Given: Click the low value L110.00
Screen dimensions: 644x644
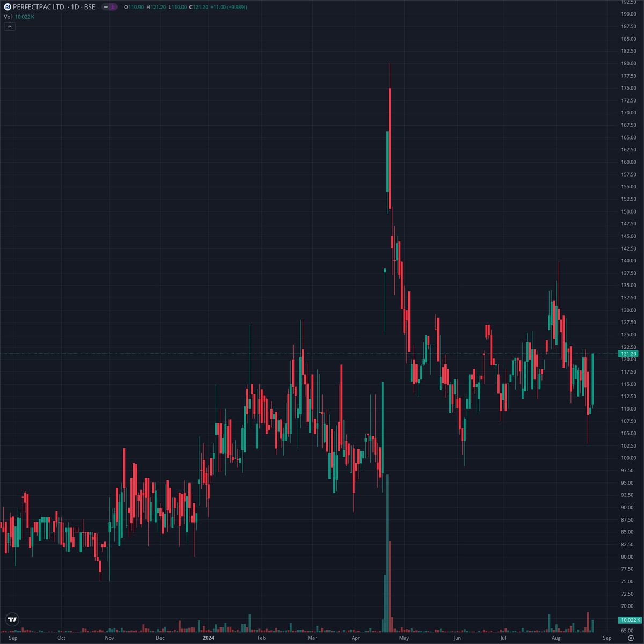Looking at the screenshot, I should [x=177, y=7].
